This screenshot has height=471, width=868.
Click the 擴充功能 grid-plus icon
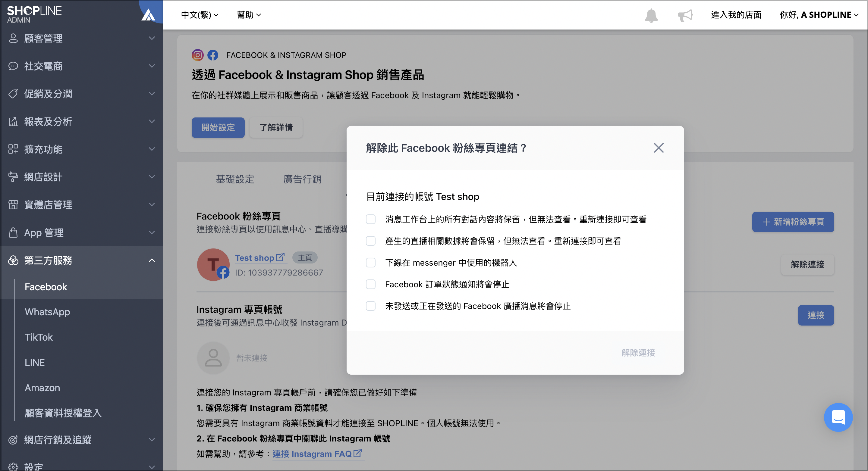[x=13, y=149]
